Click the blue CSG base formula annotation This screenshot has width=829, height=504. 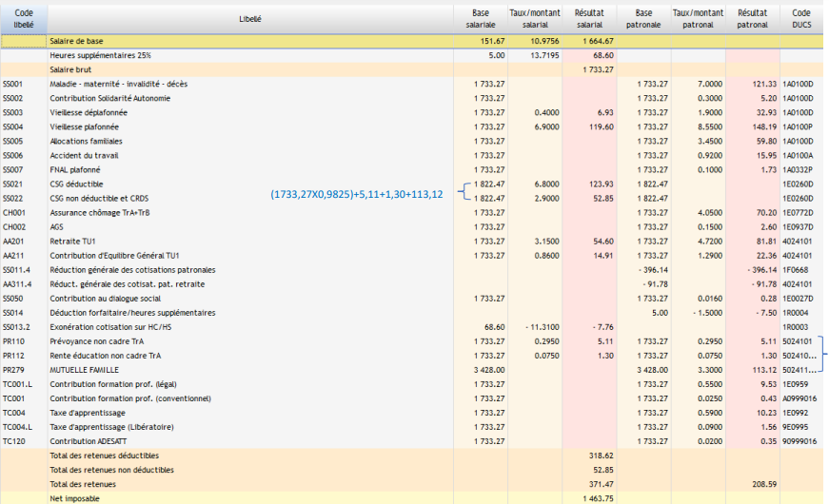point(357,194)
